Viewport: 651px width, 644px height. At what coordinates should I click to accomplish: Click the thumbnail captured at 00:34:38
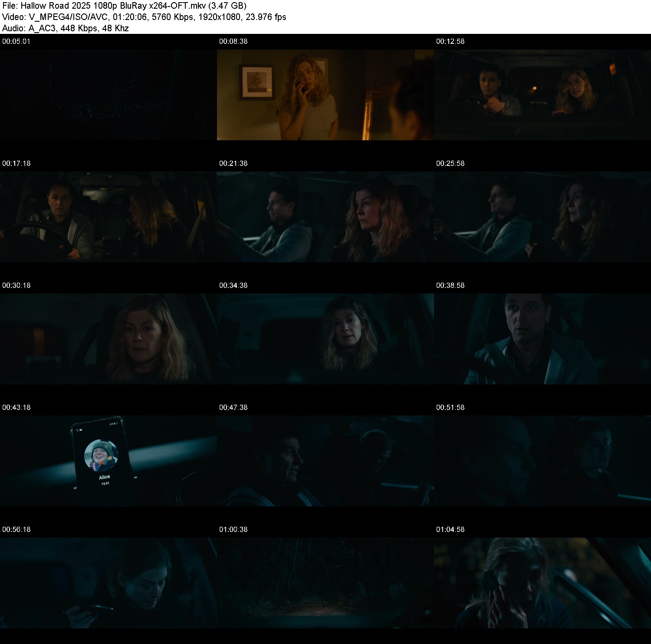[325, 339]
